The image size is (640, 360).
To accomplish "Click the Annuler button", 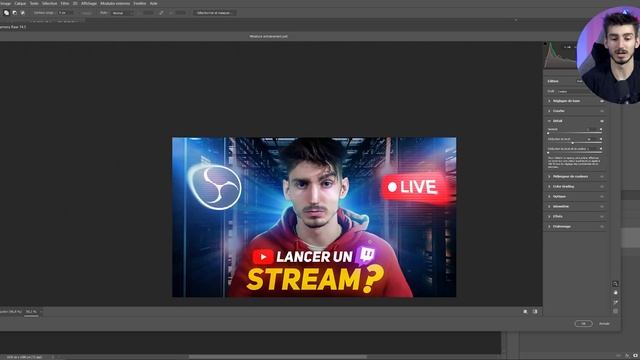I will [x=604, y=324].
